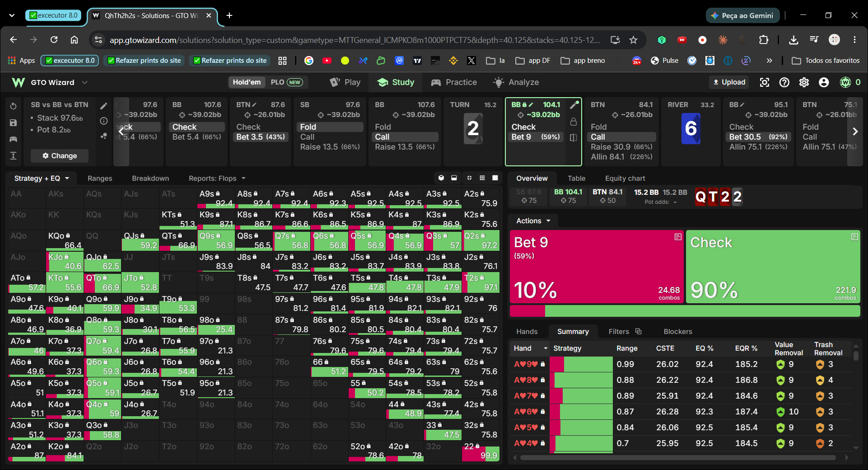Click the reset arrow icon in left sidebar
868x470 pixels.
14,106
